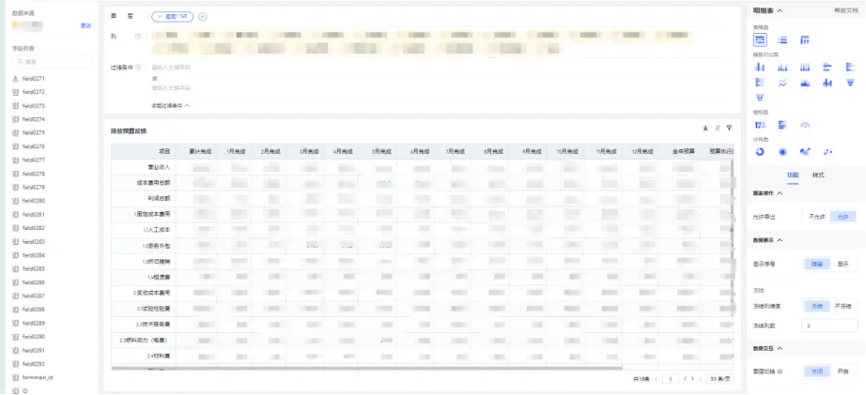Select the gauge dashboard chart icon

(805, 125)
